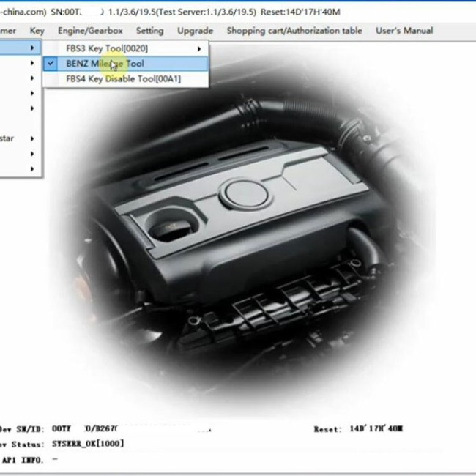Open the Key menu

37,31
